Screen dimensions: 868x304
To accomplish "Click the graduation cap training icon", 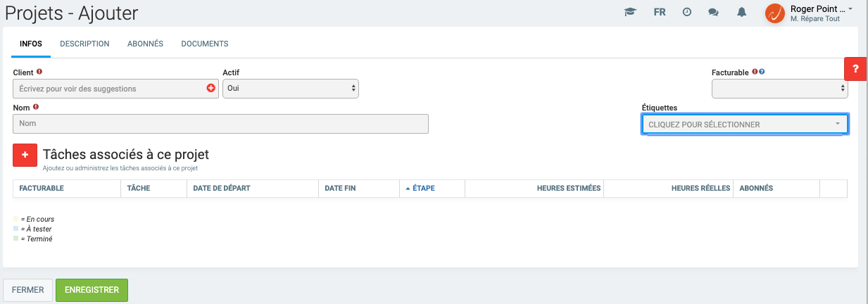I will pyautogui.click(x=630, y=13).
